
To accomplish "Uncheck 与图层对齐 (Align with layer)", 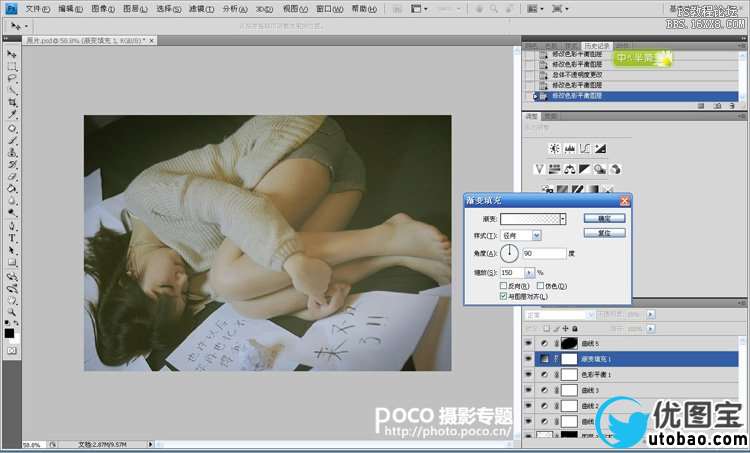I will 503,297.
